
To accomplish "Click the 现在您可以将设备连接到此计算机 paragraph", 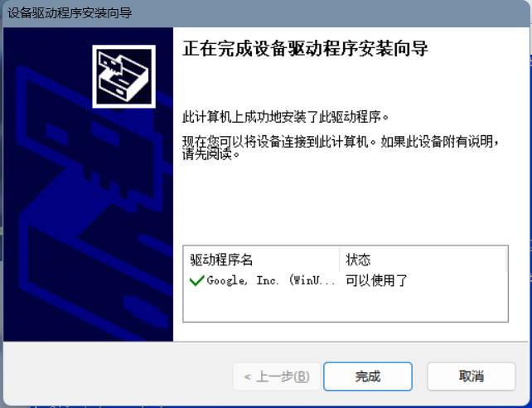I will [341, 148].
